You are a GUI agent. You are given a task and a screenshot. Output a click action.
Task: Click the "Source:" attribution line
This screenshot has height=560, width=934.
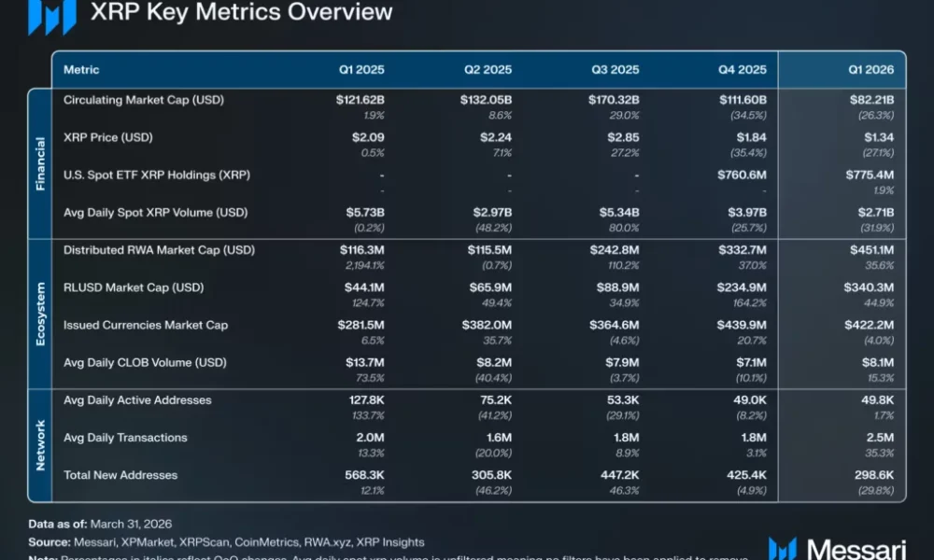pyautogui.click(x=226, y=543)
